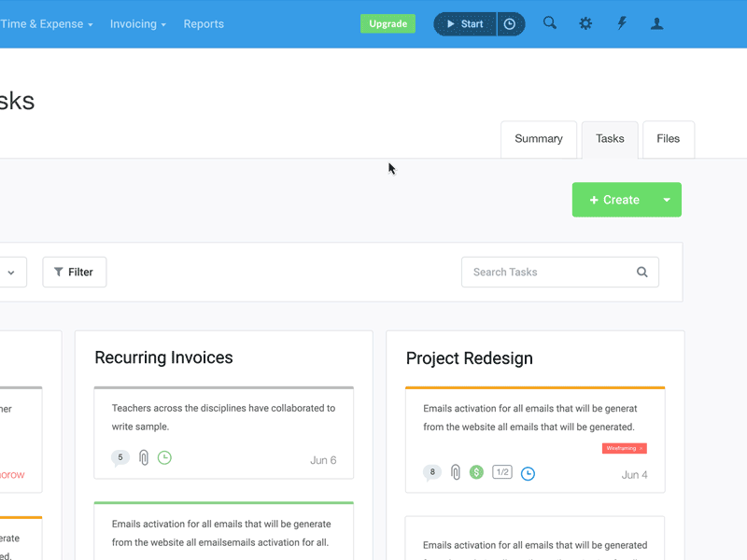This screenshot has height=560, width=747.
Task: Open the search magnifier in the top bar
Action: pyautogui.click(x=549, y=22)
